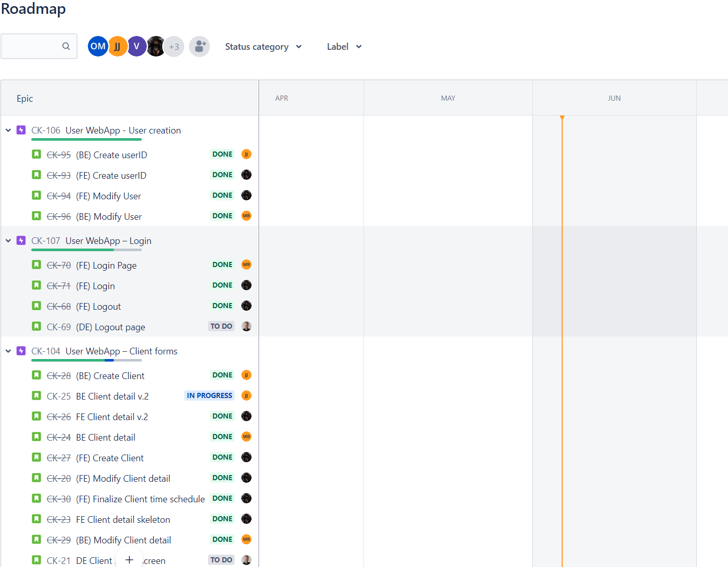Click the CK-107 epic lightning icon

click(x=21, y=240)
